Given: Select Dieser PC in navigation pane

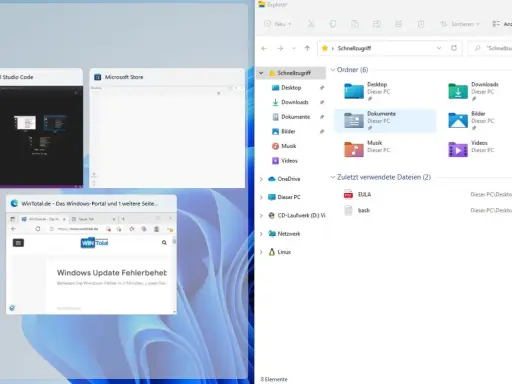Looking at the screenshot, I should [x=284, y=197].
